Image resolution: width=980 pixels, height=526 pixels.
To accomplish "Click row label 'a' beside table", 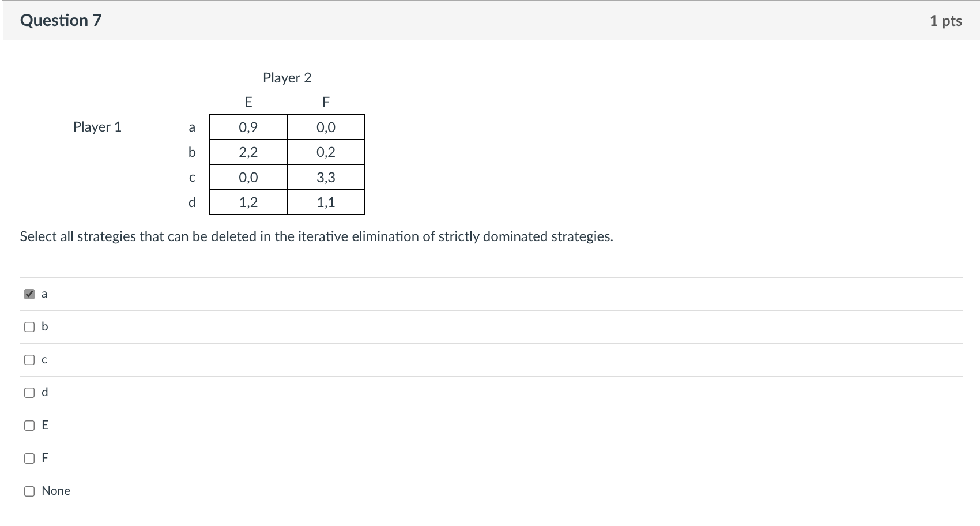I will point(192,127).
